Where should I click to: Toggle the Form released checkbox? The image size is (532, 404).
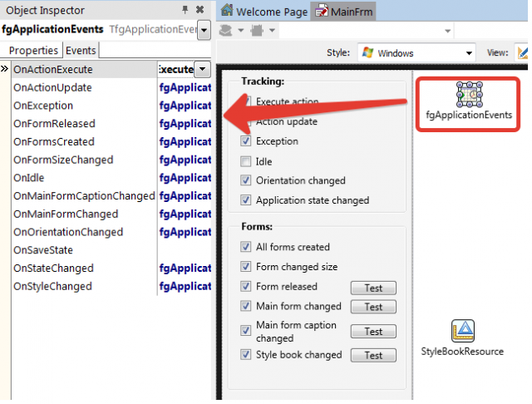[246, 286]
